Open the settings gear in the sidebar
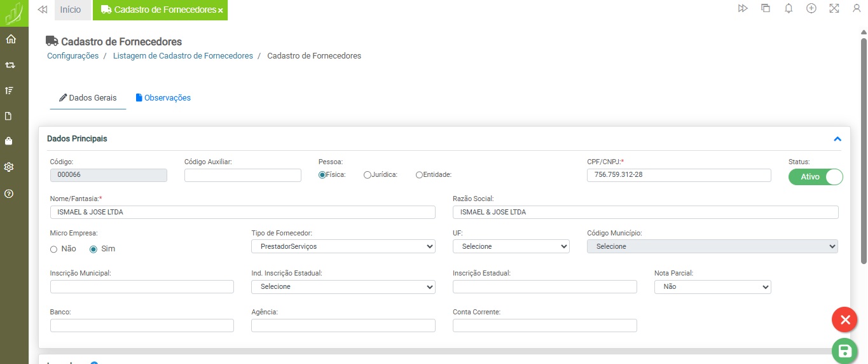The image size is (868, 364). [x=9, y=167]
